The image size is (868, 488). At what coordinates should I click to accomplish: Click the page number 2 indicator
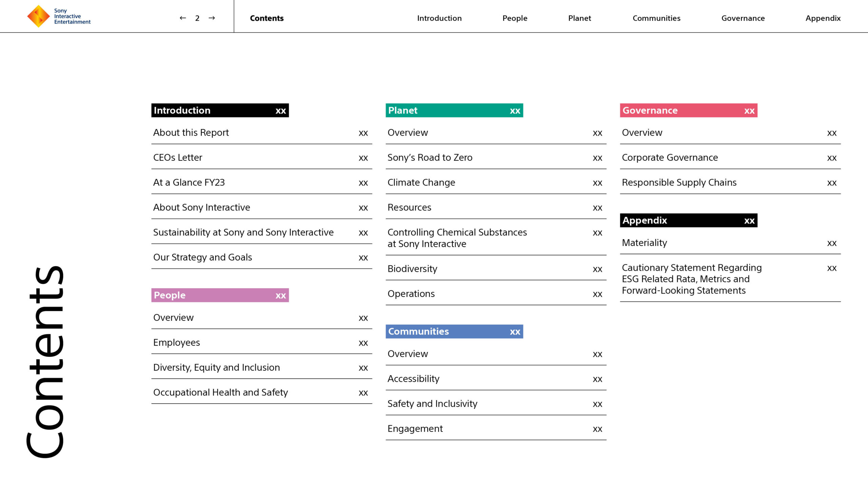click(197, 18)
